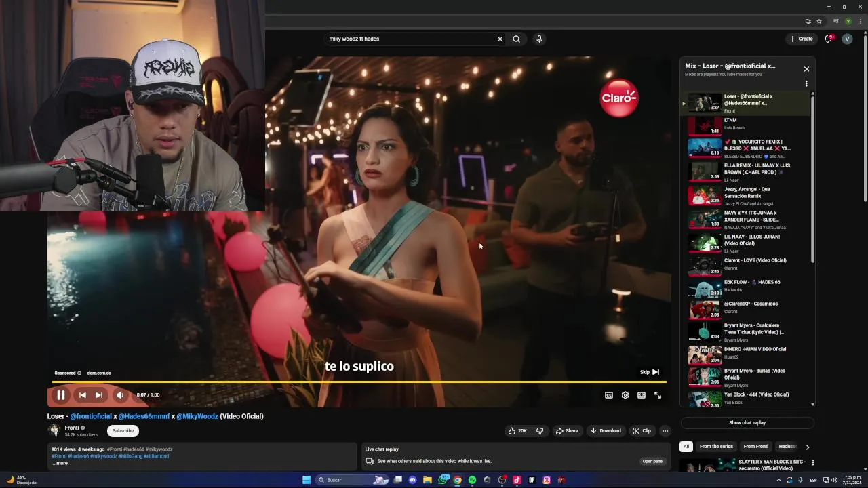
Task: Open YouTube notifications bell
Action: tap(828, 39)
